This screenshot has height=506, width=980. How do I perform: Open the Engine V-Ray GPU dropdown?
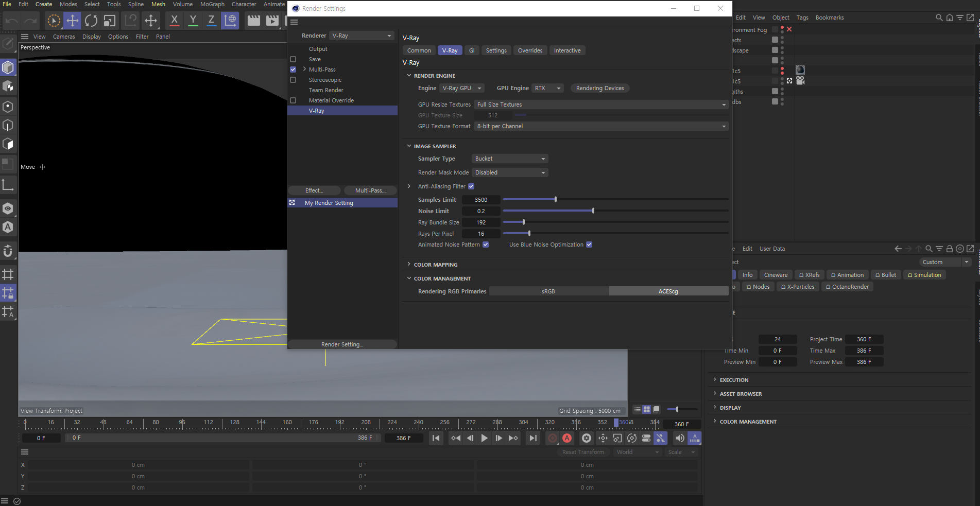click(462, 88)
